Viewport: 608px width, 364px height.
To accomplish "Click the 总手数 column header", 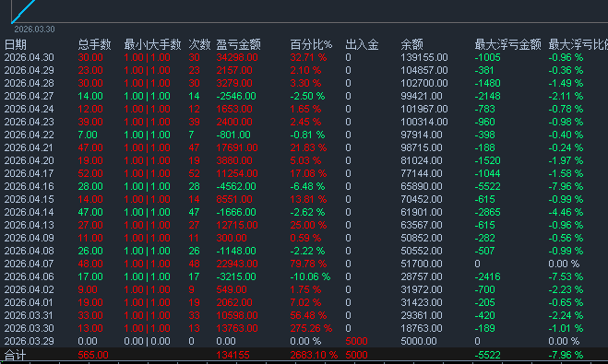I will (x=94, y=45).
